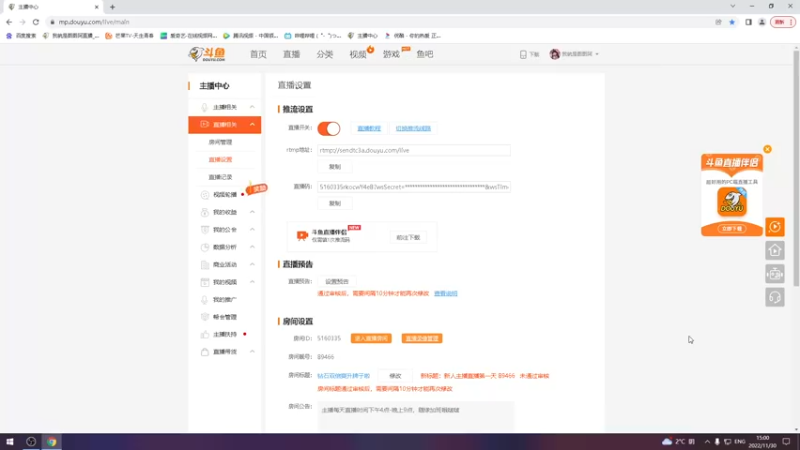Image resolution: width=800 pixels, height=450 pixels.
Task: Click the microphone icon beside 主播相关
Action: [x=204, y=107]
